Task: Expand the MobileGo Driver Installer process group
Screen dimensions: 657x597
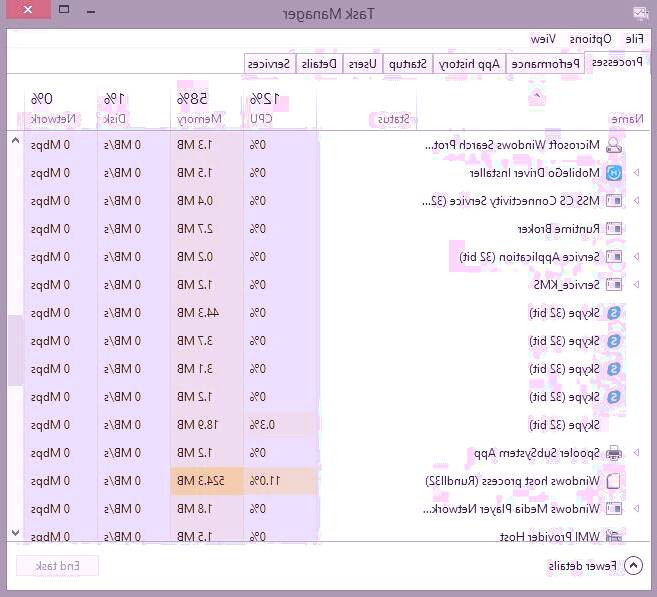Action: coord(636,173)
